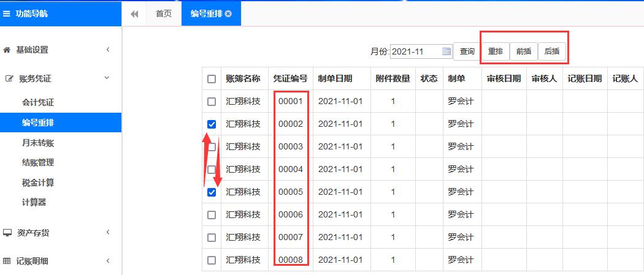Close the 编号重排 tab with its X icon
The image size is (644, 275).
pyautogui.click(x=228, y=14)
